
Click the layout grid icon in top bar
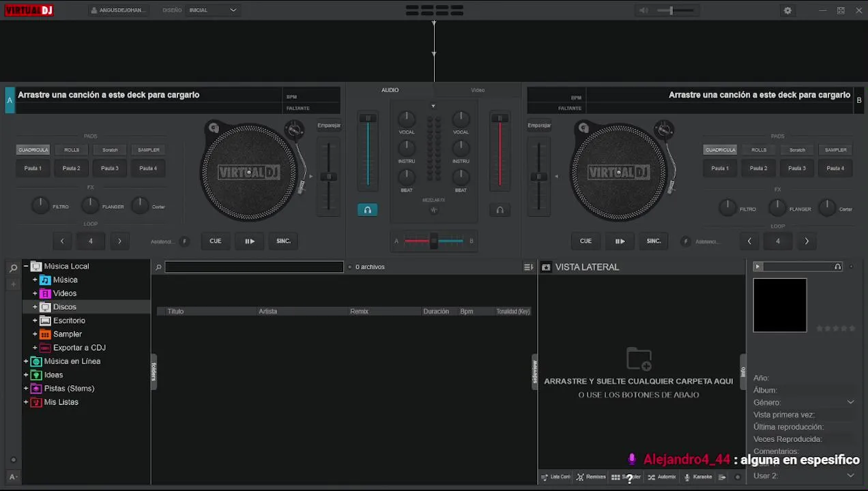point(434,10)
